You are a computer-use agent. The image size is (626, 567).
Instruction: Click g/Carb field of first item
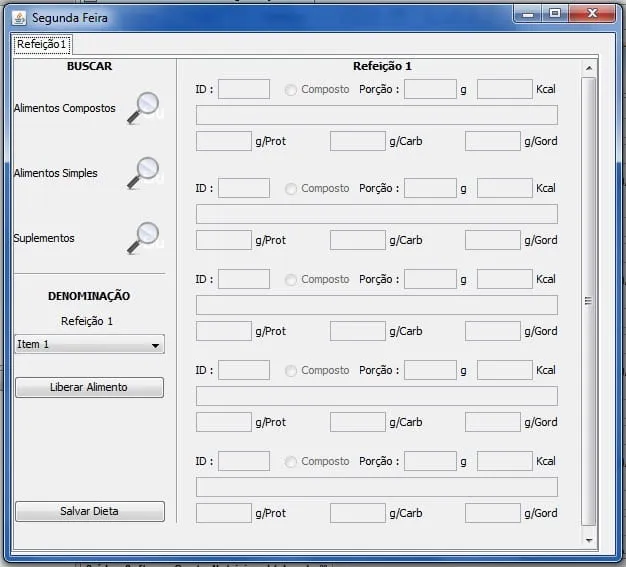(x=358, y=141)
